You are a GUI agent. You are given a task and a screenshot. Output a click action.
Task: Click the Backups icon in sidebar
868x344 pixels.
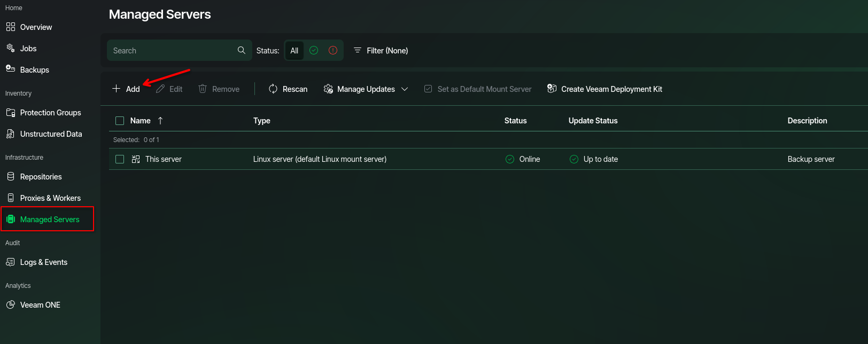pyautogui.click(x=11, y=69)
